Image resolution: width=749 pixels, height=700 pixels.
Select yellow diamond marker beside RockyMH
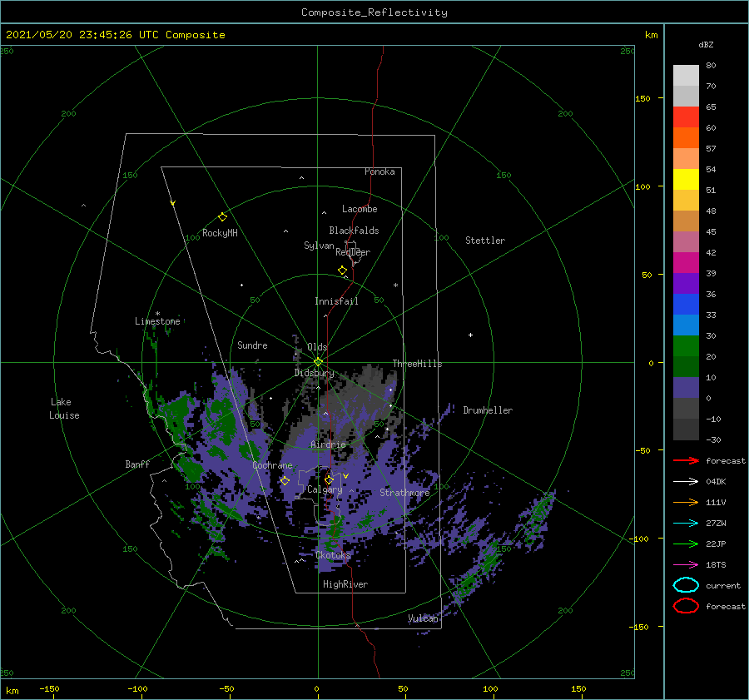click(222, 217)
